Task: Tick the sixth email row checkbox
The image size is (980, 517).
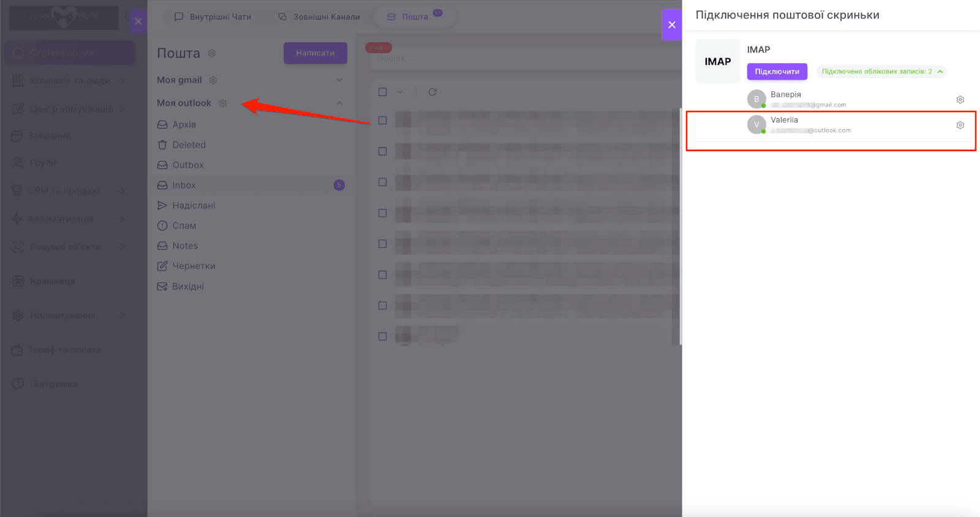Action: 383,275
